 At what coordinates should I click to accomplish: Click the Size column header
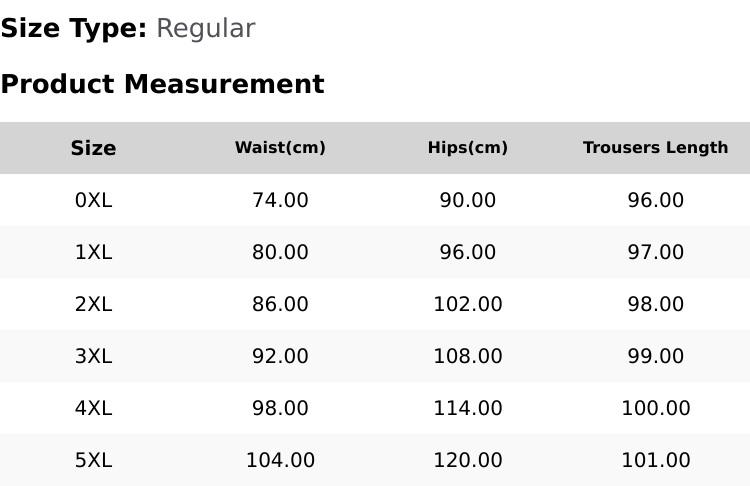pos(93,148)
